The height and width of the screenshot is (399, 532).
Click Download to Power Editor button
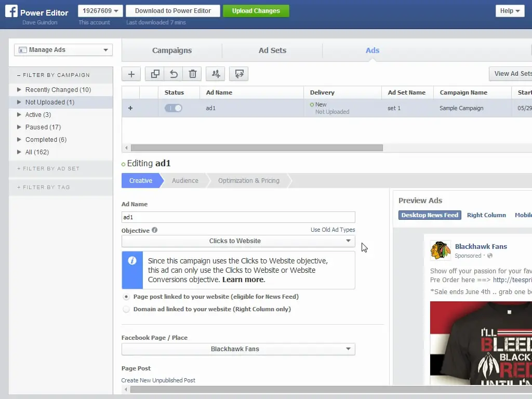click(x=172, y=11)
